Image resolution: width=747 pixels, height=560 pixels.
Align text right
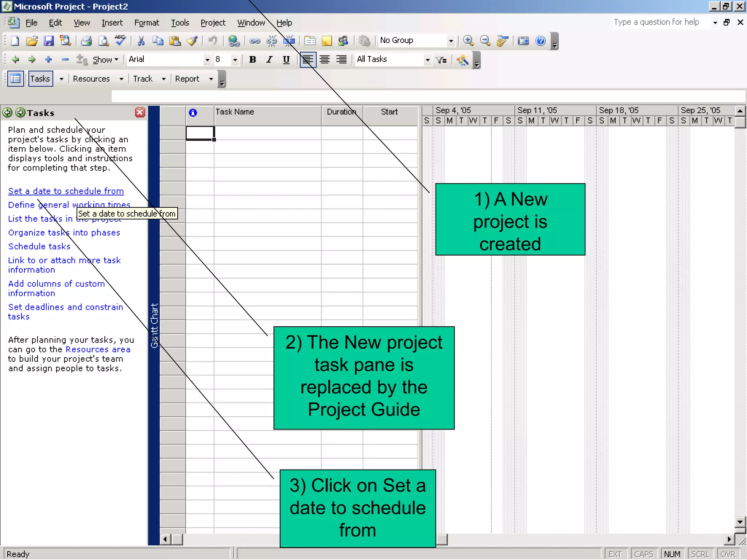341,59
